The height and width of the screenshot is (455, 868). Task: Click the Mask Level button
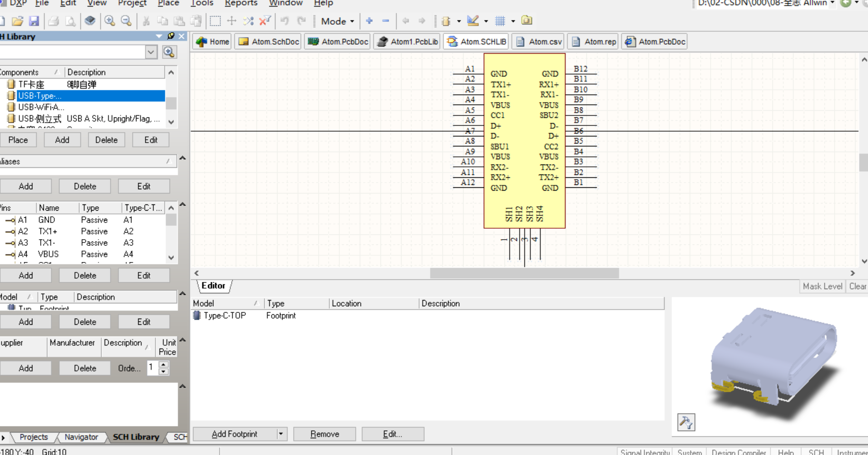click(x=822, y=286)
